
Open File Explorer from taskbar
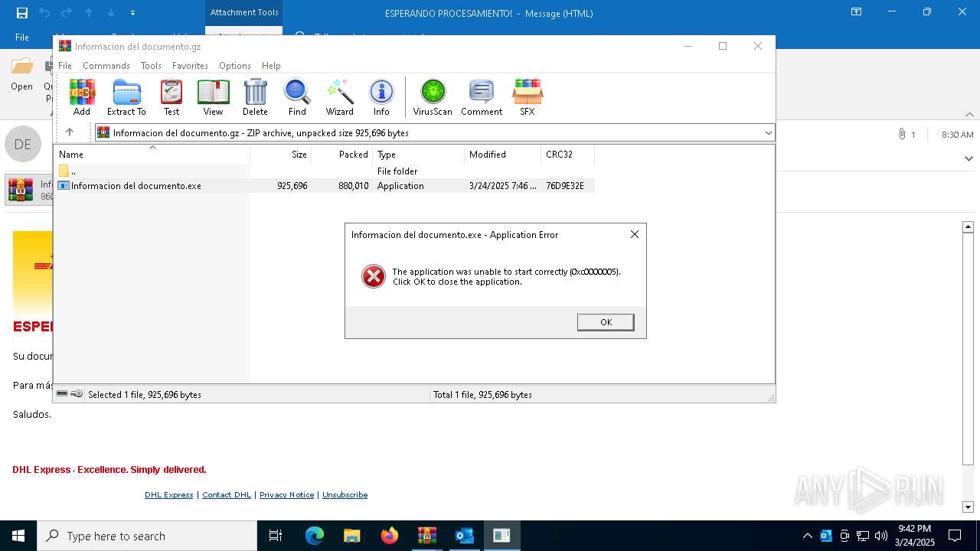351,536
